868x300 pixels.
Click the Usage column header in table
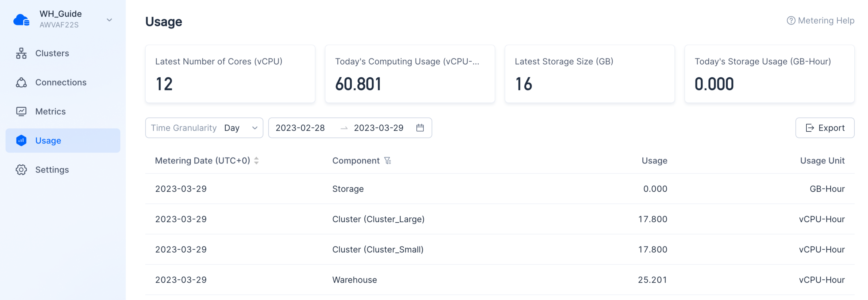[654, 160]
